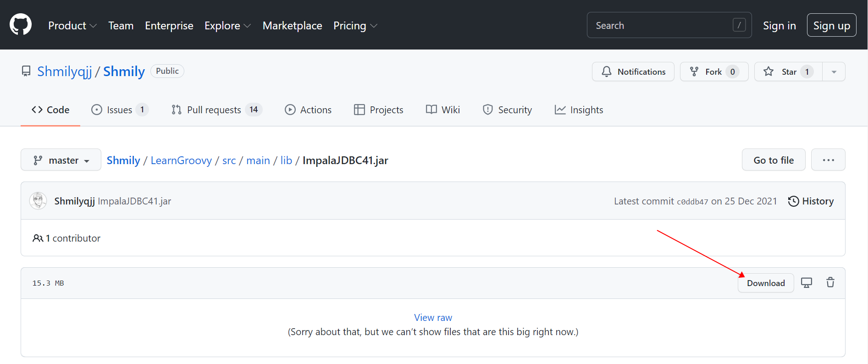The image size is (868, 364).
Task: Fork this repository
Action: pos(714,72)
